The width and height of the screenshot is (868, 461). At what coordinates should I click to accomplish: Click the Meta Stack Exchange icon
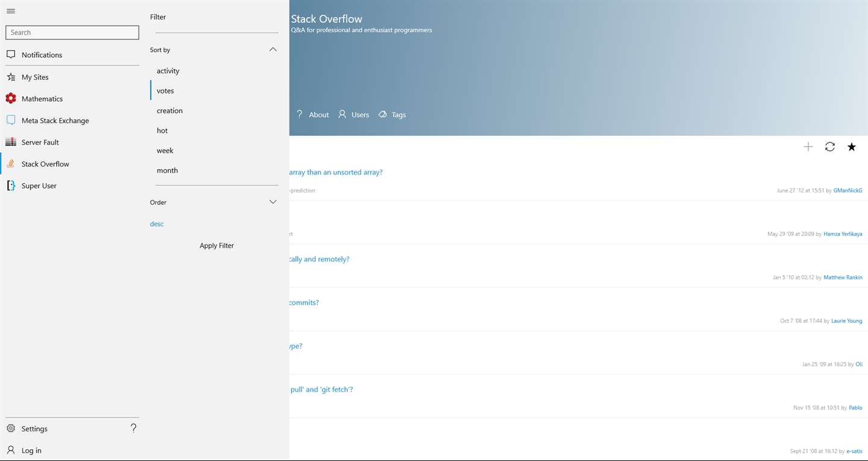[11, 120]
